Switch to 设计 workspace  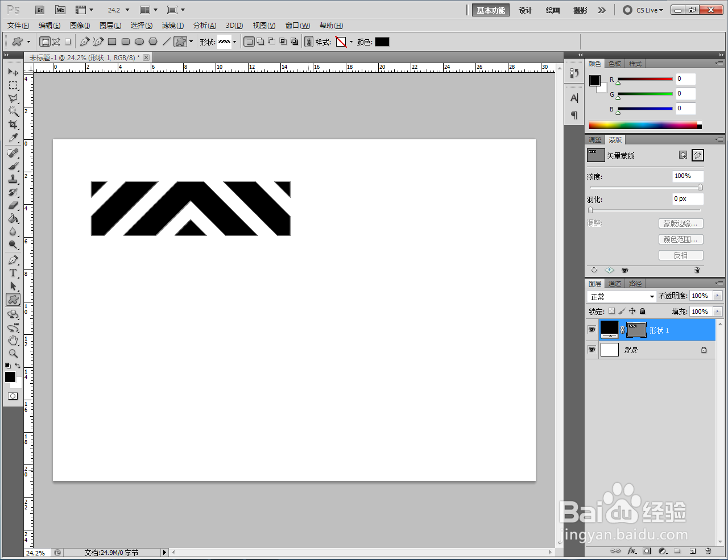tap(526, 10)
